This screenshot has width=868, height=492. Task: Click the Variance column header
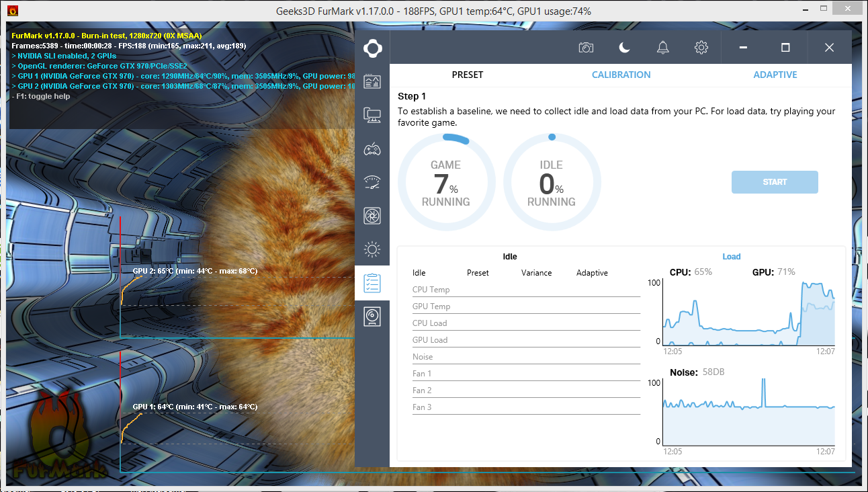point(536,273)
